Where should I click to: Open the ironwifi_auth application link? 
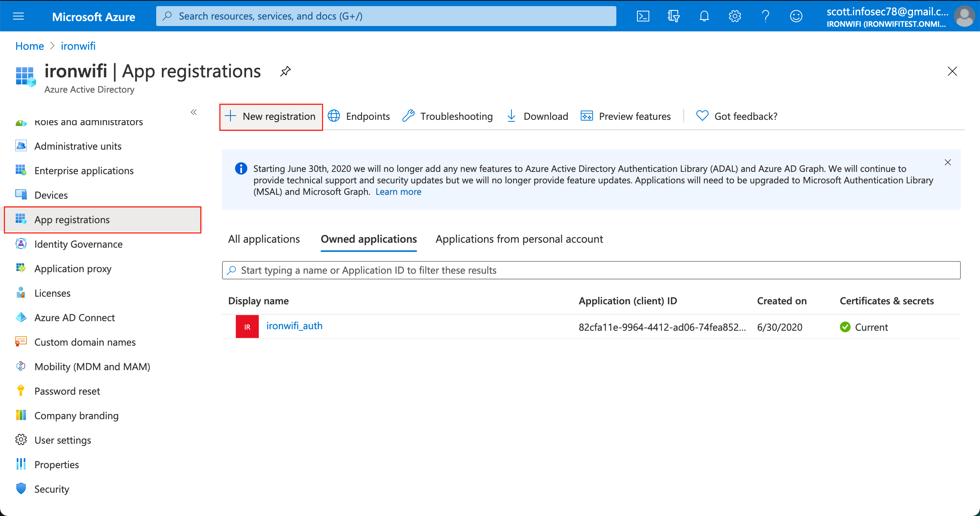pos(294,326)
